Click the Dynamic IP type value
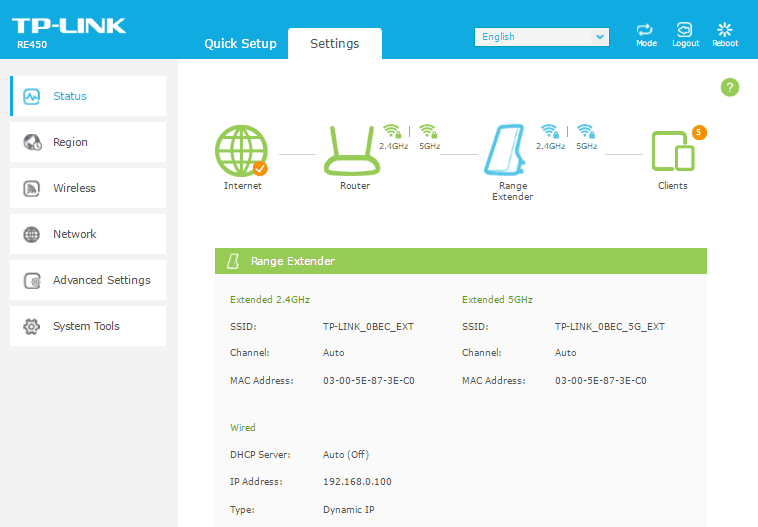Screen dimensions: 758x527 click(x=349, y=510)
